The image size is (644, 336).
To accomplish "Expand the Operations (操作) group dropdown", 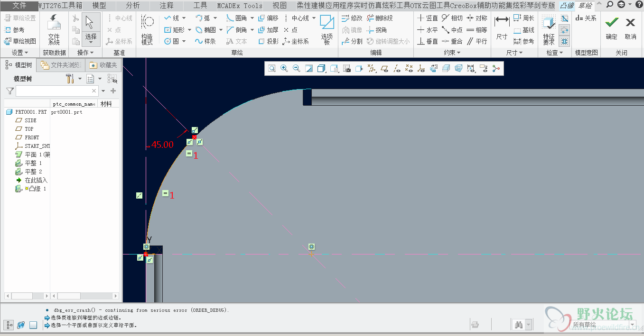I will click(85, 53).
